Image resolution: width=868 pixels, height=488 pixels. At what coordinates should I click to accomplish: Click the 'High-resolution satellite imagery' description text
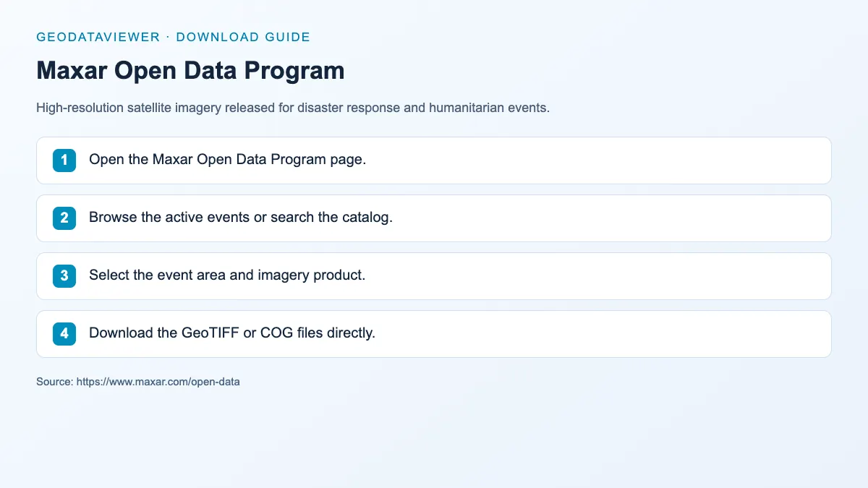[x=293, y=108]
